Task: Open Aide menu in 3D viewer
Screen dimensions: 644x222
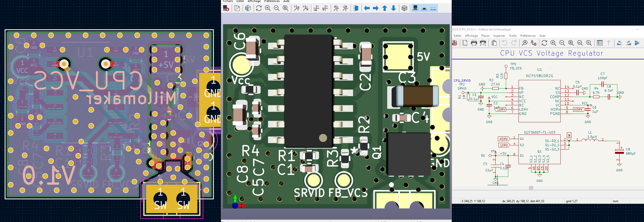Action: [286, 1]
